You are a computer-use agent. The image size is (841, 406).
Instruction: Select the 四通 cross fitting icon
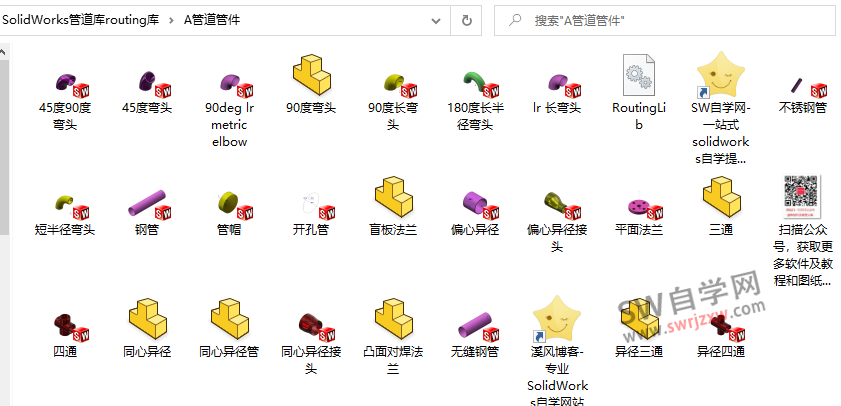tap(71, 328)
